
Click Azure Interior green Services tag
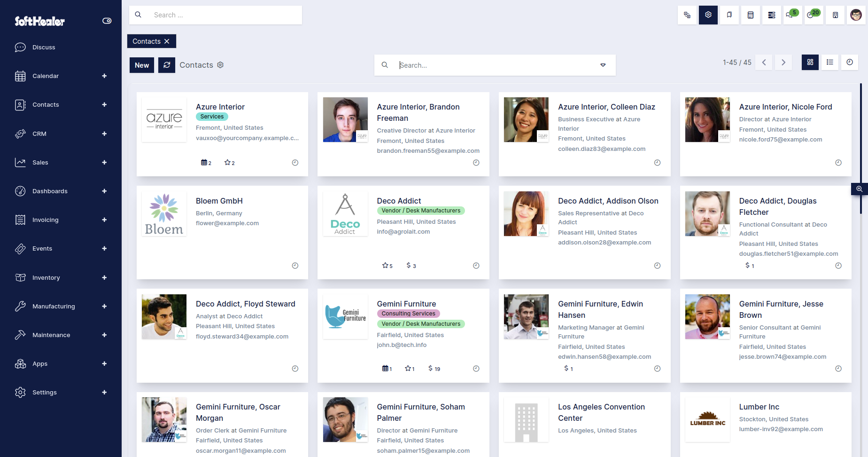212,117
